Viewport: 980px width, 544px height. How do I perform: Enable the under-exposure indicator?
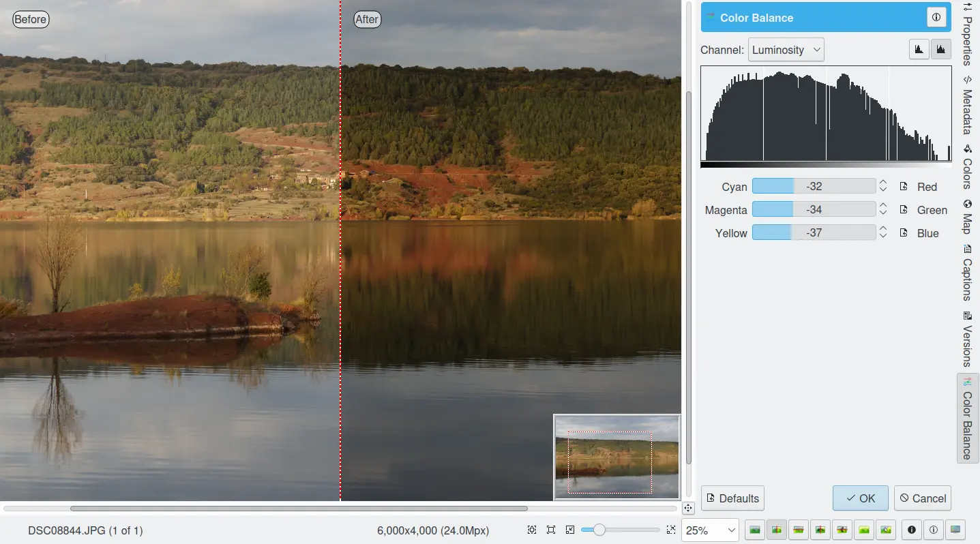912,530
